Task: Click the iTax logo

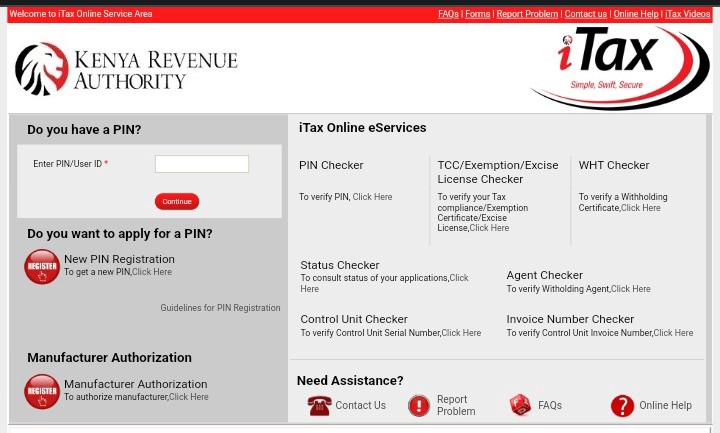Action: pyautogui.click(x=620, y=67)
